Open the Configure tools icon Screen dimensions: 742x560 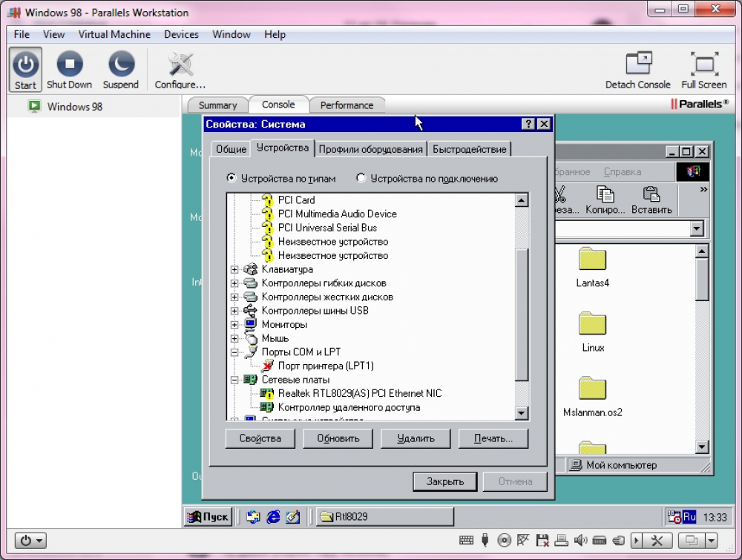(x=180, y=64)
